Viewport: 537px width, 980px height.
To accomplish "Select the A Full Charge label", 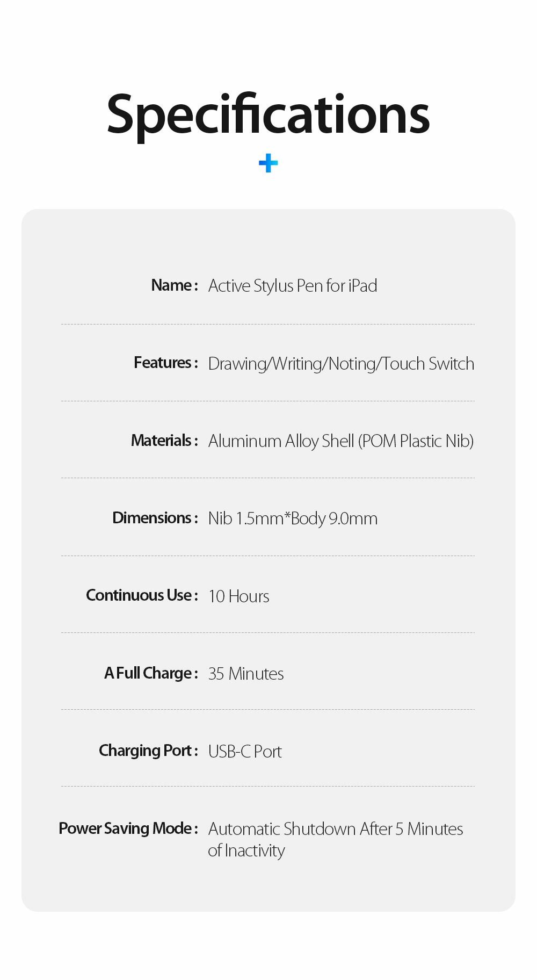I will [151, 673].
